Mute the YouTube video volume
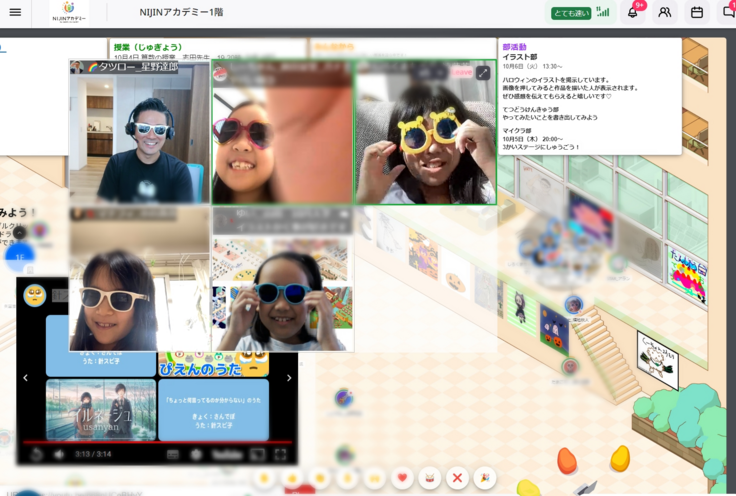 tap(59, 454)
